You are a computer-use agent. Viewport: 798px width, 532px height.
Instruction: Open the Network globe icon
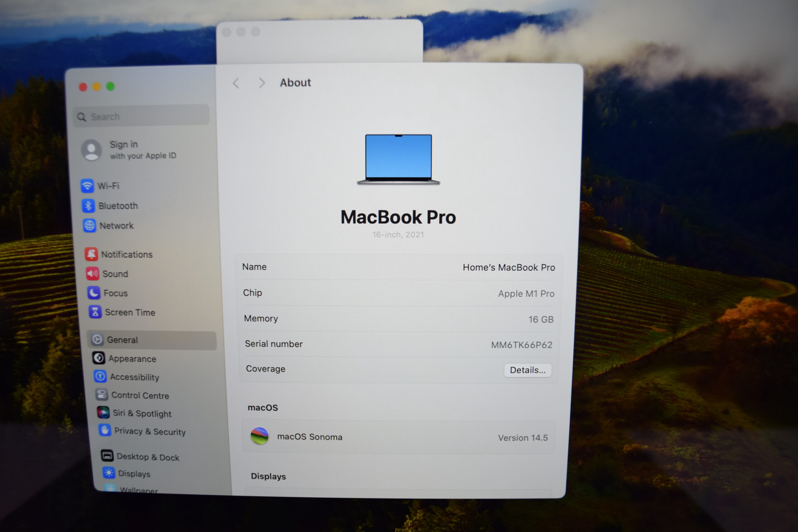coord(89,226)
